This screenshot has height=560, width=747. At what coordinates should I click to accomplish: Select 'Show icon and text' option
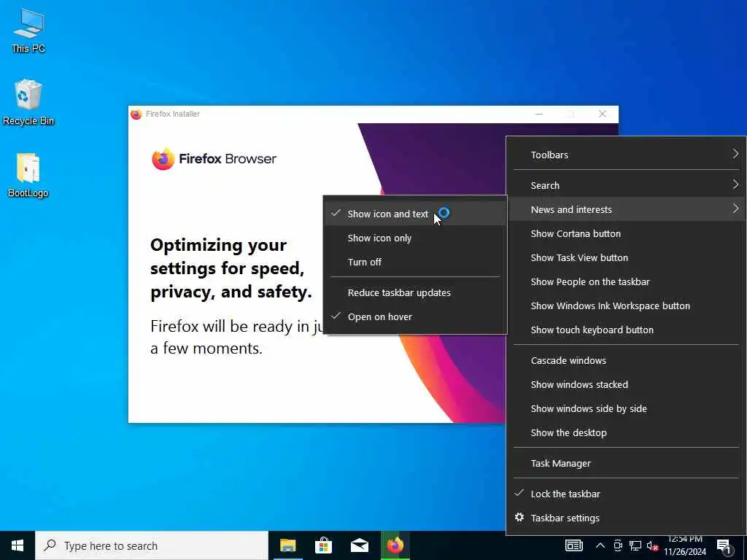pyautogui.click(x=415, y=214)
